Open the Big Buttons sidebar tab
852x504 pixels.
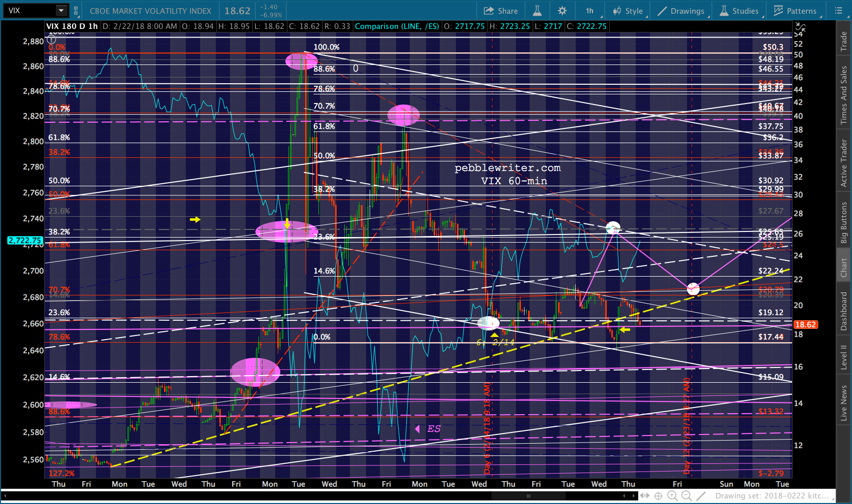(844, 222)
